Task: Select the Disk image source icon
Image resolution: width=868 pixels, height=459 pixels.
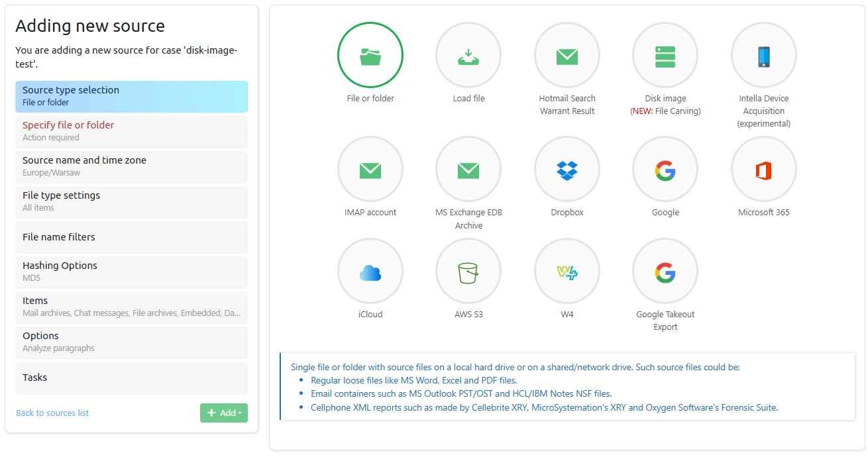Action: (x=665, y=56)
